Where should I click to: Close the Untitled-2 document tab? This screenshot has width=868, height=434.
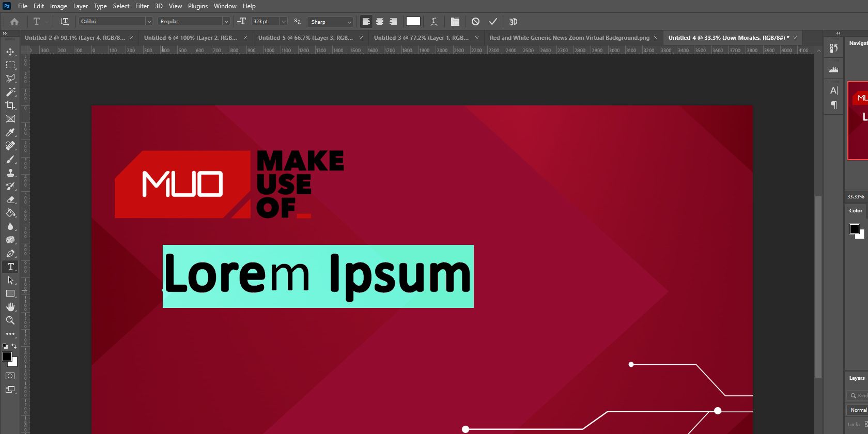[x=131, y=38]
